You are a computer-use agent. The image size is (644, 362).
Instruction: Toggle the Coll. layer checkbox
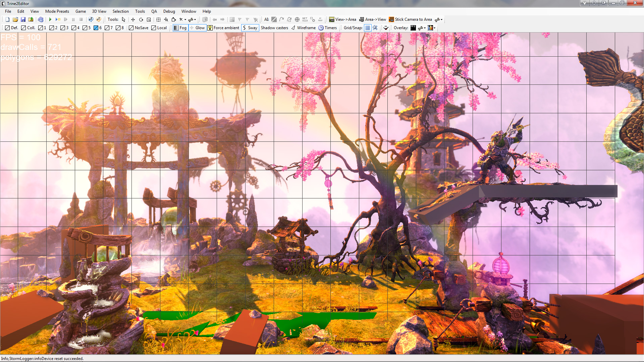pyautogui.click(x=28, y=28)
